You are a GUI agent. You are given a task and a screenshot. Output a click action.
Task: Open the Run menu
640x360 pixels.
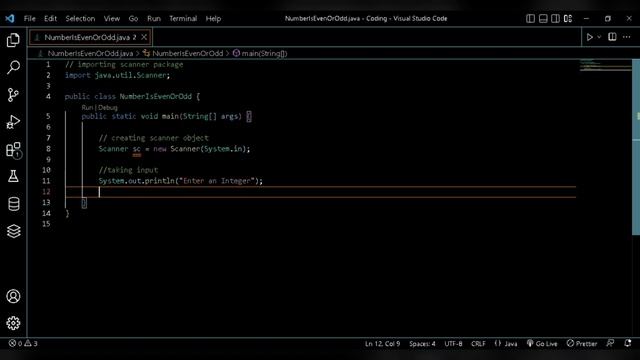(154, 18)
